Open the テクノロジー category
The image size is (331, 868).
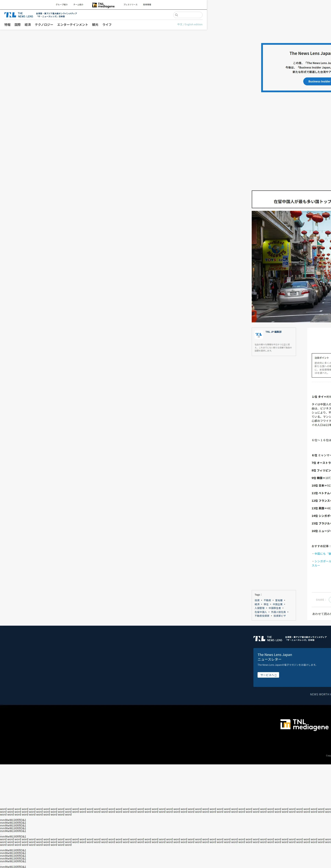(x=44, y=25)
